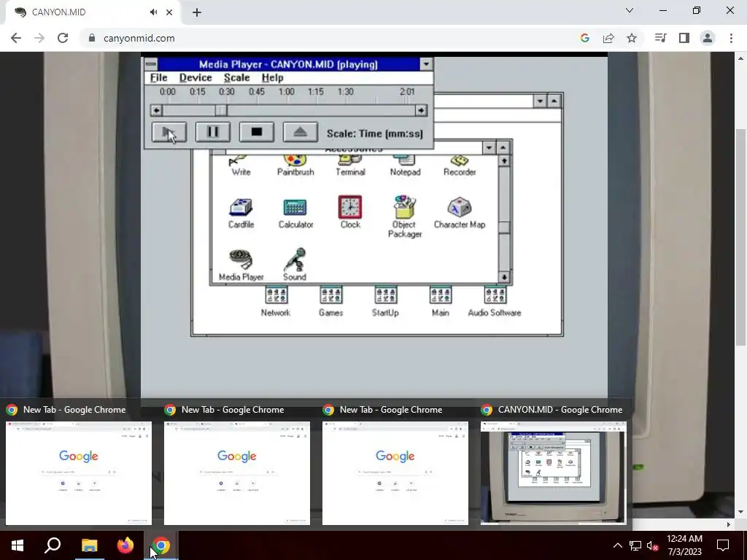Click the right seek arrow in Media Player
The width and height of the screenshot is (747, 560).
pos(421,111)
